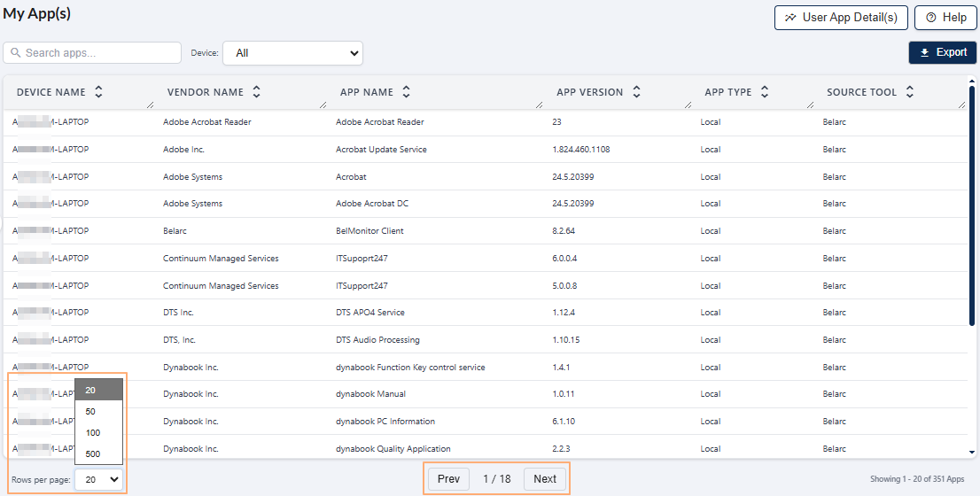This screenshot has height=496, width=980.
Task: Toggle sort on App Name column
Action: [x=406, y=92]
